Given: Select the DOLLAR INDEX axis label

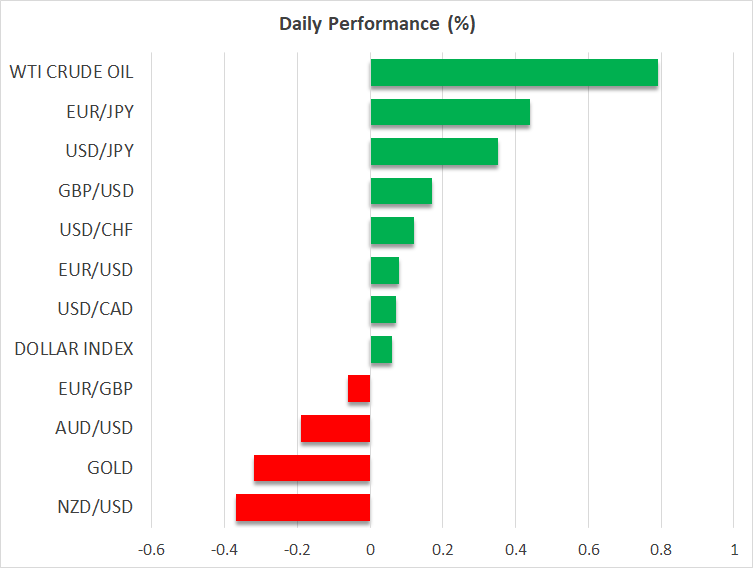Looking at the screenshot, I should (74, 349).
